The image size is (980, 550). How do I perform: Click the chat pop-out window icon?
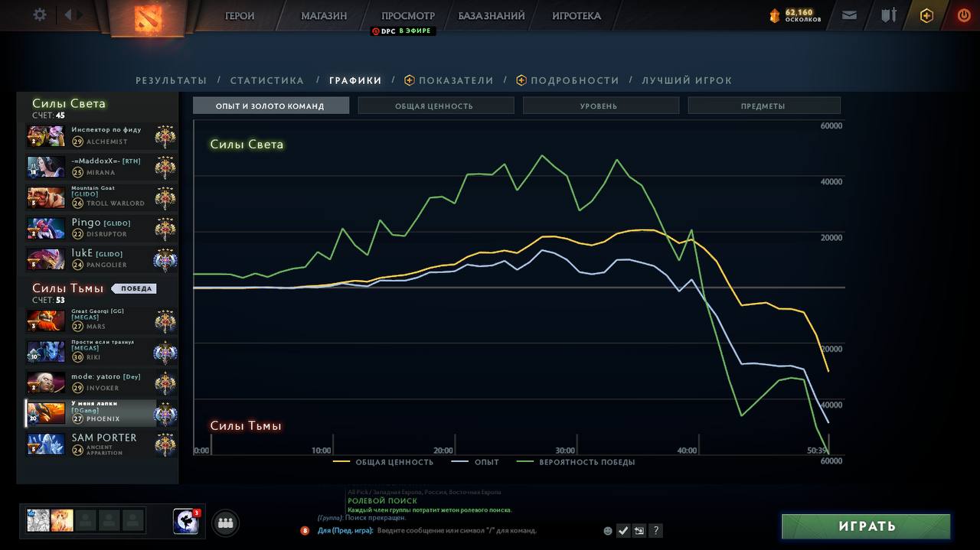coord(639,530)
